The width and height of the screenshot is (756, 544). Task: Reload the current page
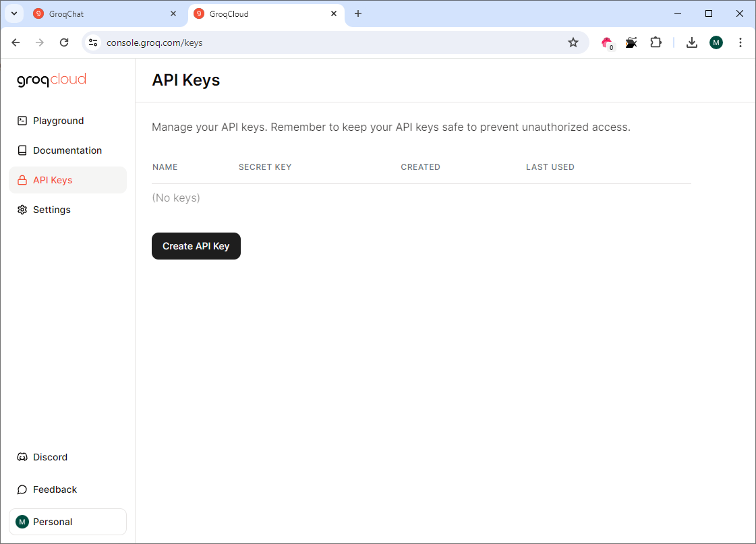pos(64,43)
